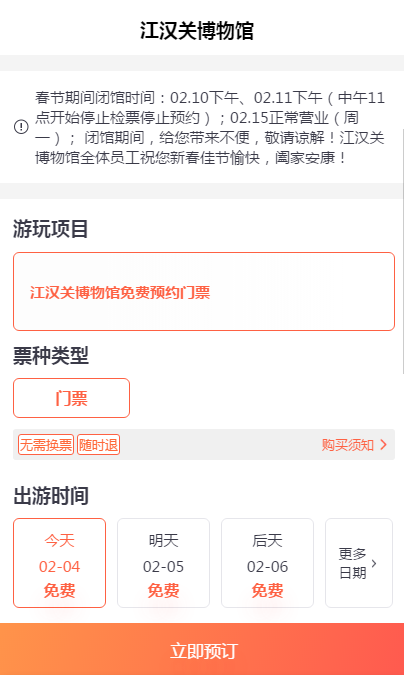Click the gray tag bar containing 购买须知

point(204,445)
